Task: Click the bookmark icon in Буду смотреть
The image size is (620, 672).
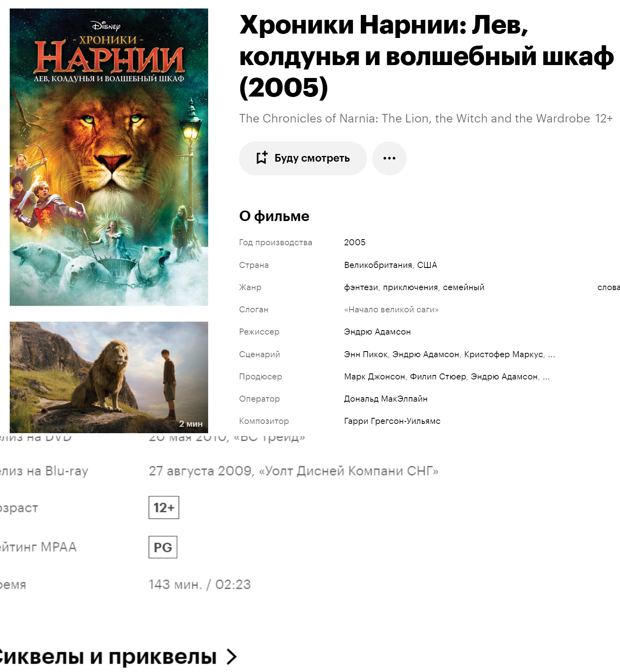Action: (x=262, y=158)
